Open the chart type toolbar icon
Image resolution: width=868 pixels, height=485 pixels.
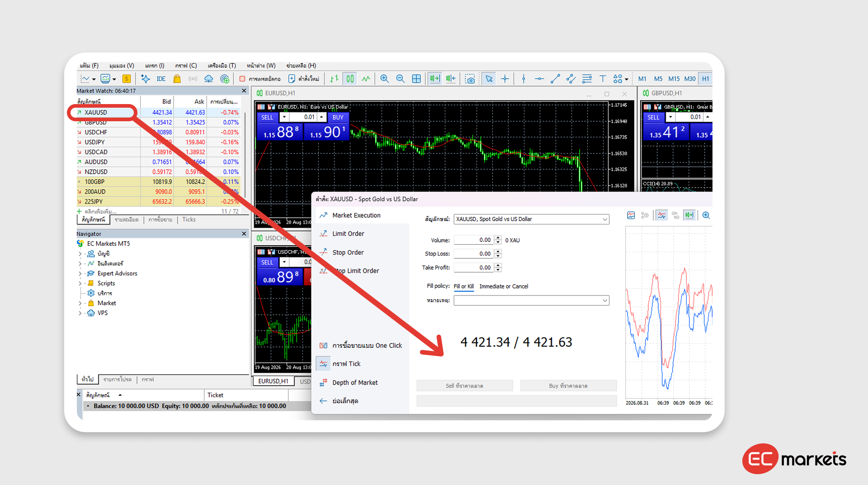[x=85, y=79]
